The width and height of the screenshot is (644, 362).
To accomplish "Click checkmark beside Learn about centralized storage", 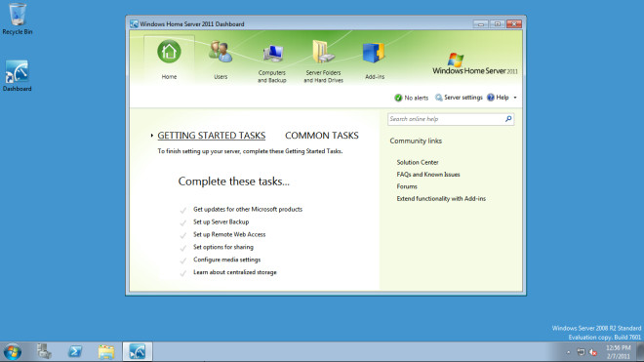I will (x=183, y=273).
